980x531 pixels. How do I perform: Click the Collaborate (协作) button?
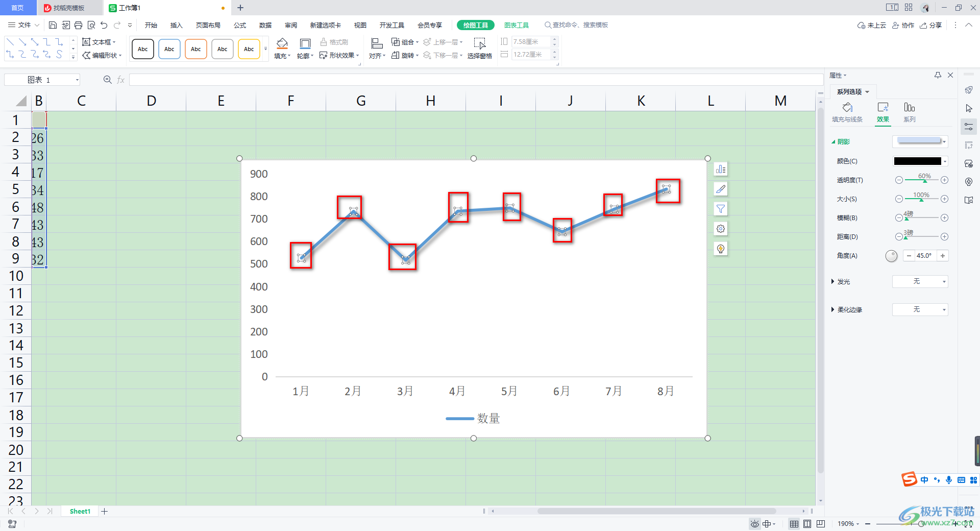(x=903, y=25)
